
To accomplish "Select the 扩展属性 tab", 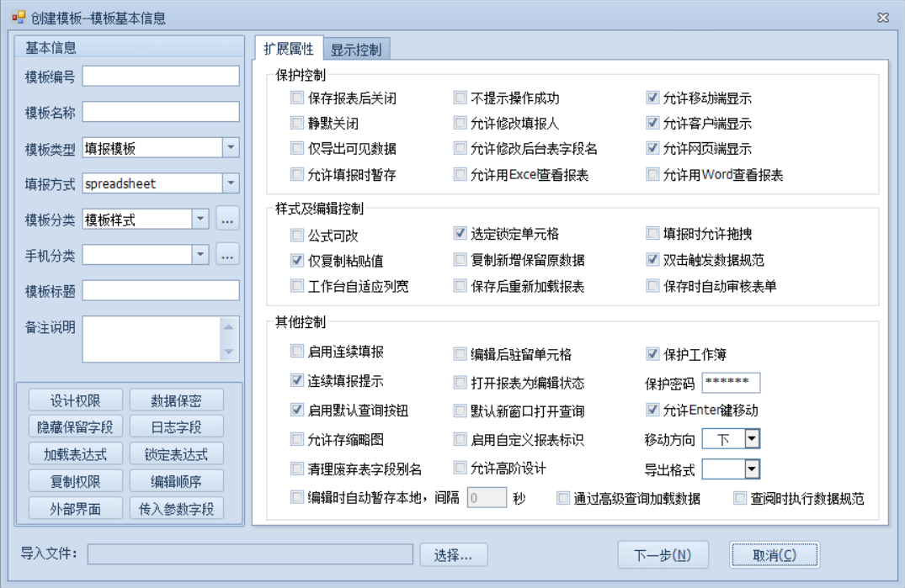I will pyautogui.click(x=289, y=49).
